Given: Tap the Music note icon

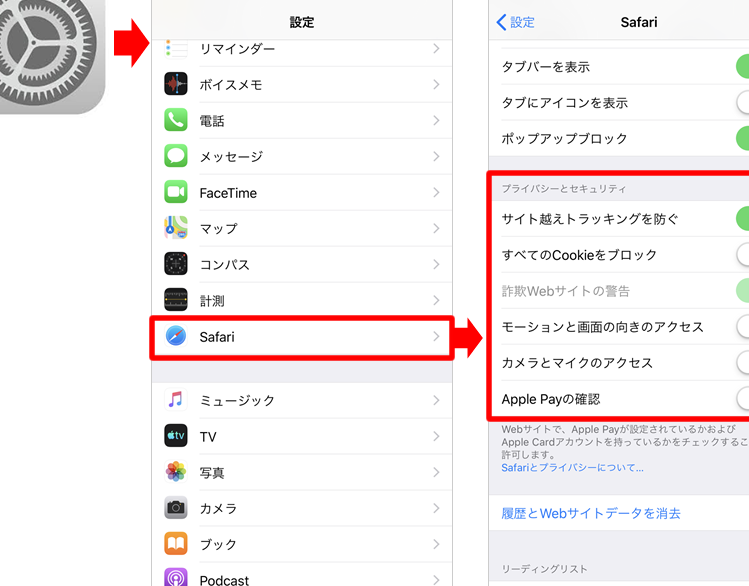Looking at the screenshot, I should [176, 400].
